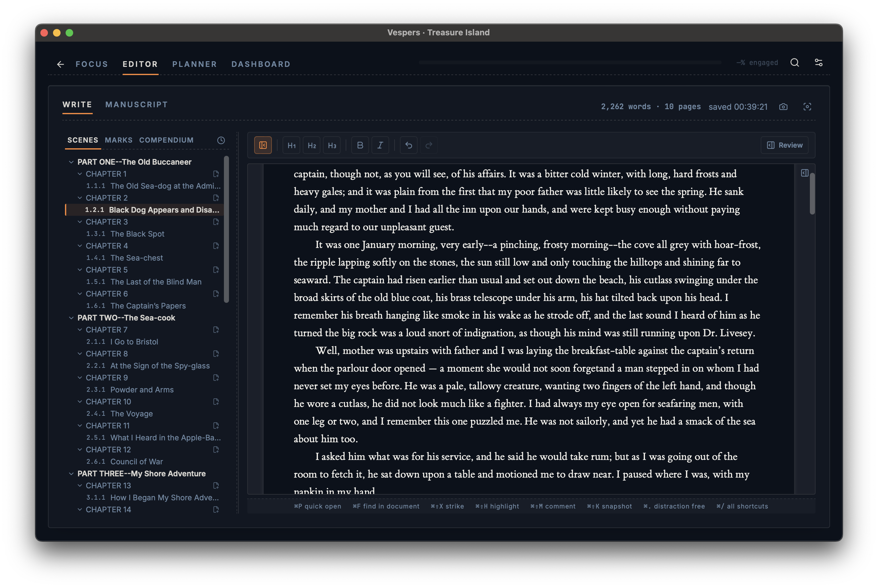
Task: Click the highlight shortcut hint
Action: [497, 507]
